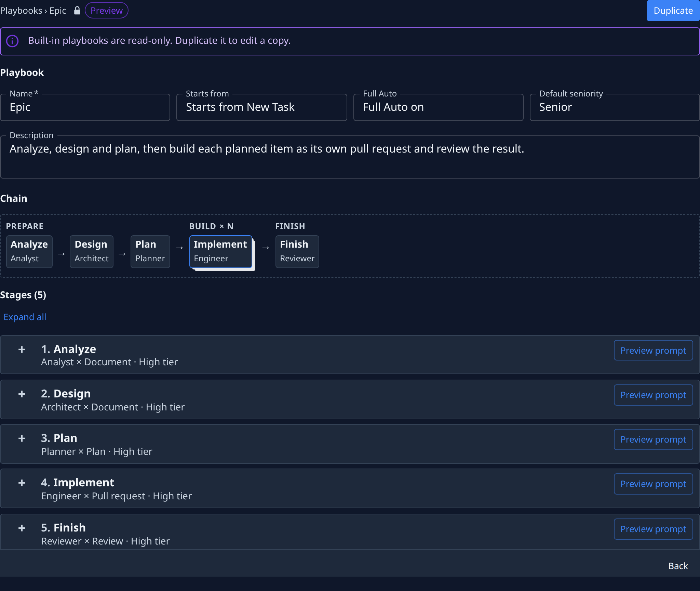Viewport: 700px width, 591px height.
Task: Preview prompt for the Implement stage
Action: [x=653, y=484]
